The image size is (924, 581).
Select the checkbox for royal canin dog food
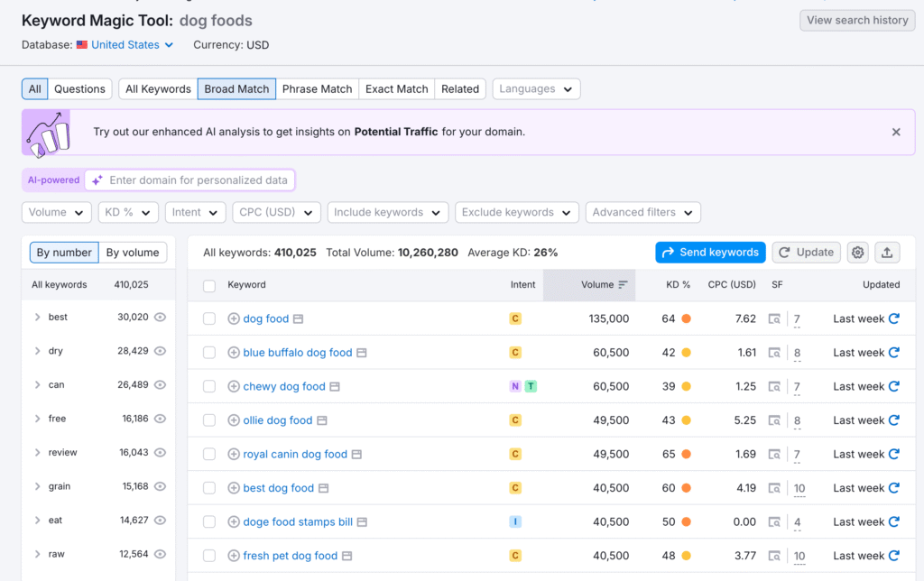coord(209,454)
